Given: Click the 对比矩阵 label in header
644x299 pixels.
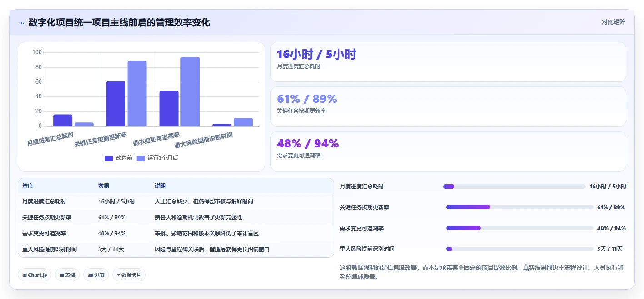Looking at the screenshot, I should 613,22.
